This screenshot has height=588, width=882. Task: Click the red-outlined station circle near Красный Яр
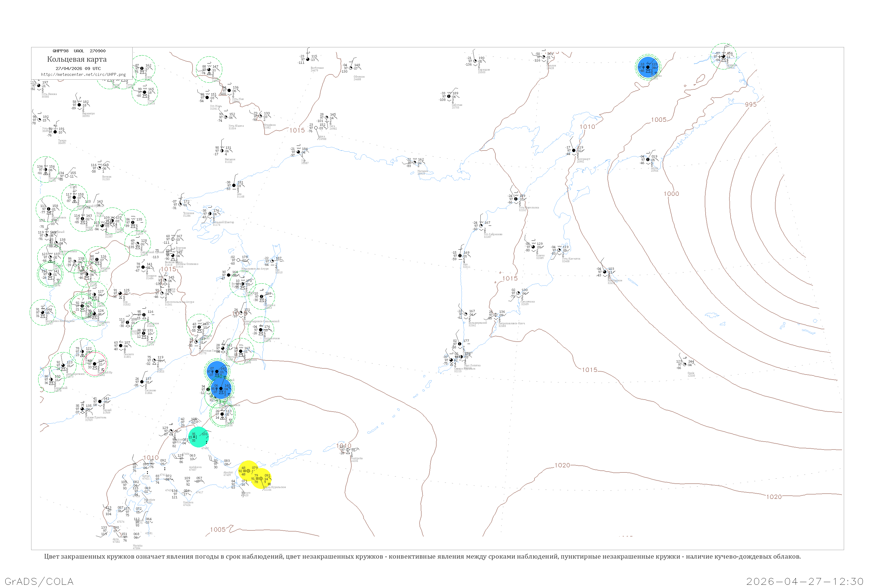click(95, 363)
